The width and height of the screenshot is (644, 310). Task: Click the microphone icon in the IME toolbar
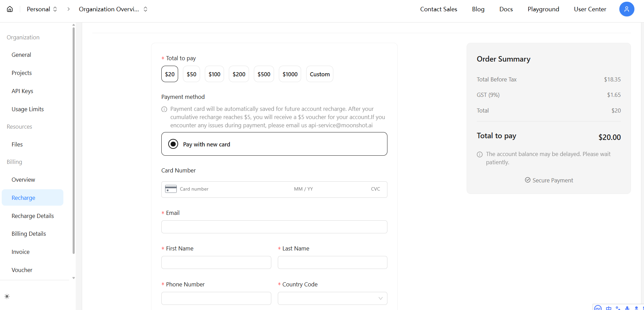[627, 308]
